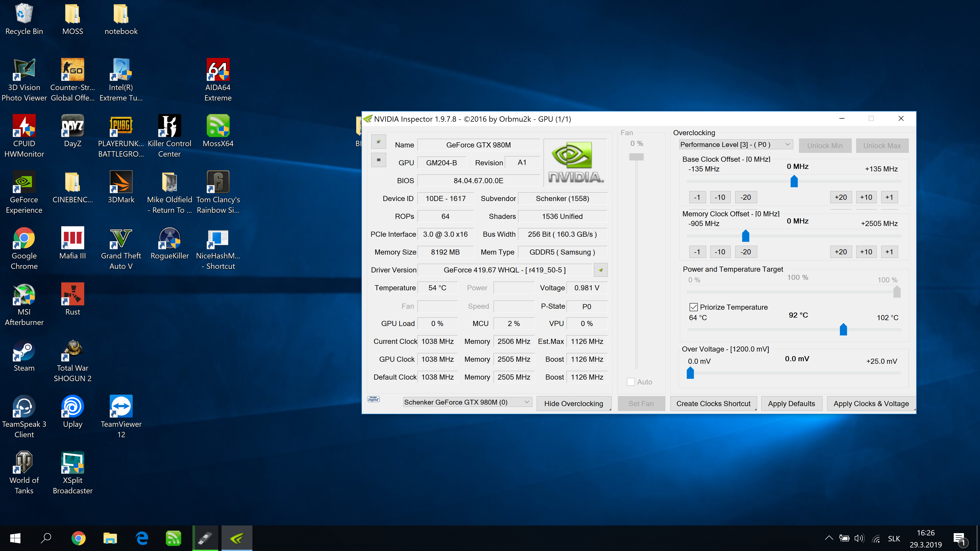Click Apply Defaults button
This screenshot has height=551, width=980.
click(x=791, y=404)
